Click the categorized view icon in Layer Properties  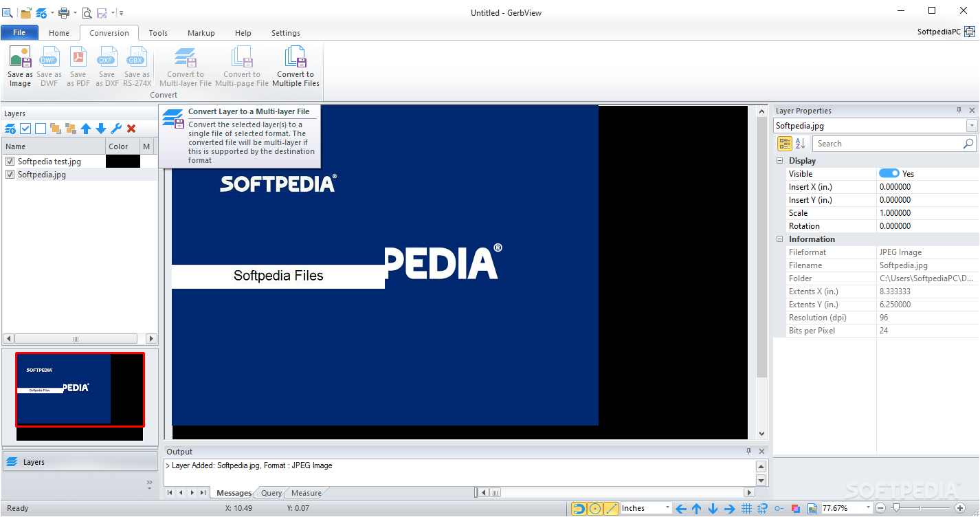(785, 143)
